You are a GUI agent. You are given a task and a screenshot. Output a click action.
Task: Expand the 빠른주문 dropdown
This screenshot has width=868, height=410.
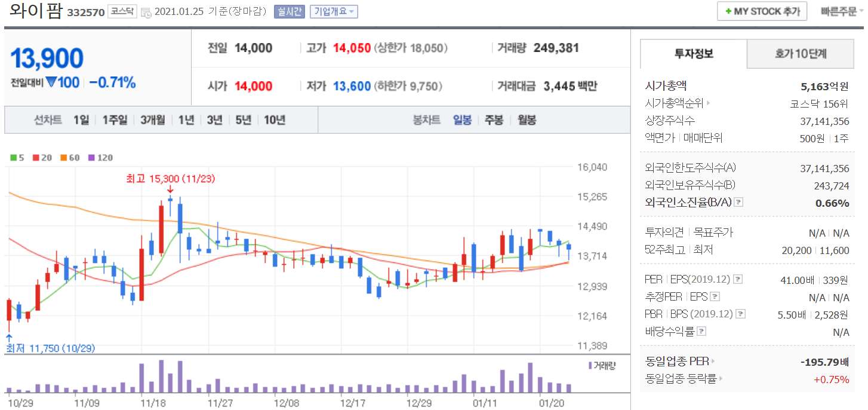click(842, 11)
